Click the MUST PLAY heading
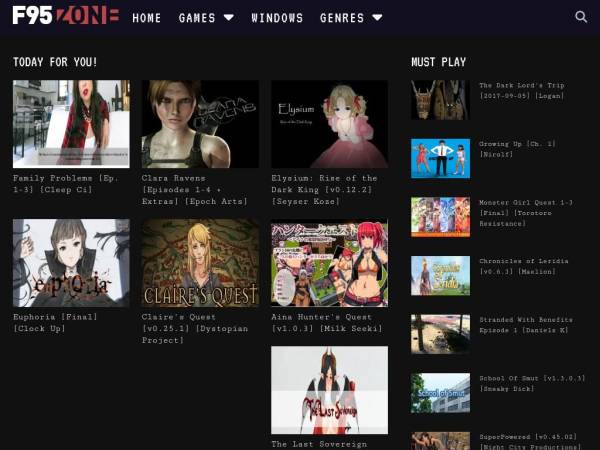The height and width of the screenshot is (450, 600). (x=439, y=62)
